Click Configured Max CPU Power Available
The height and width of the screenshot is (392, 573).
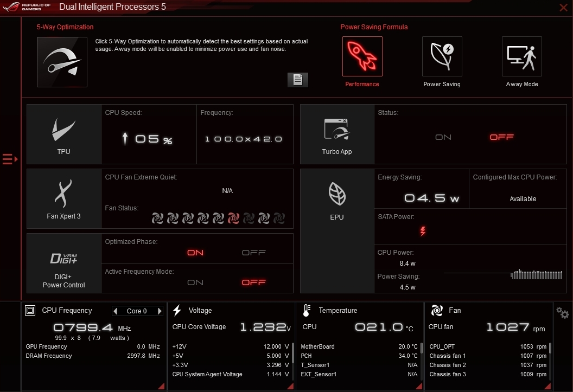click(523, 199)
